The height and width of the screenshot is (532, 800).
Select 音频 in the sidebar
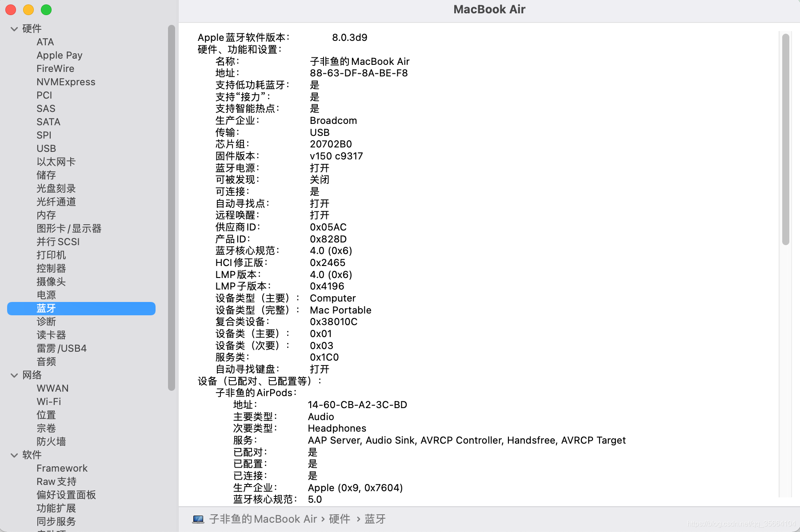click(46, 362)
